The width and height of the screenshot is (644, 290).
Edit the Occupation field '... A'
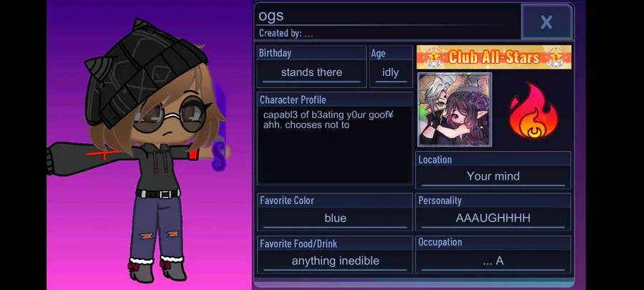(493, 261)
